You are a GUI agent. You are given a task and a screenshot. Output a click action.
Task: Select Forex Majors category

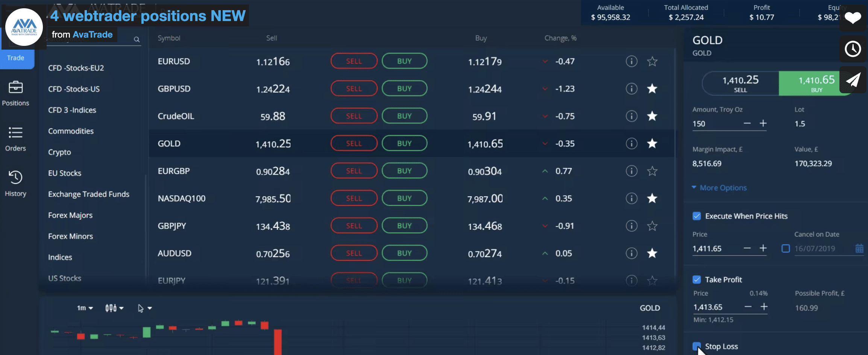[70, 215]
